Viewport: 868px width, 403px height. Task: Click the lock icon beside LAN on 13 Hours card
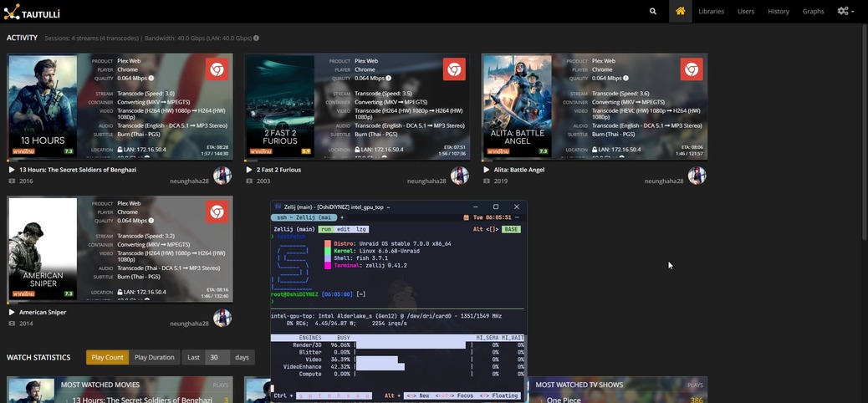[120, 150]
